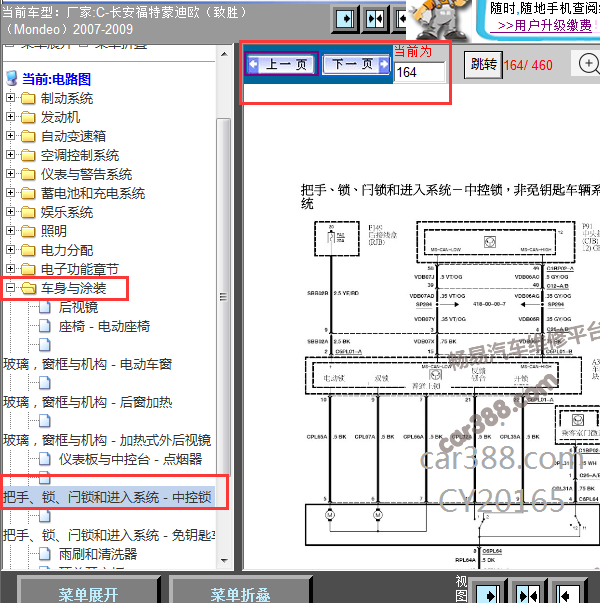Select the 蓄电池和充电系统 folder icon
This screenshot has width=600, height=603.
pyautogui.click(x=28, y=193)
